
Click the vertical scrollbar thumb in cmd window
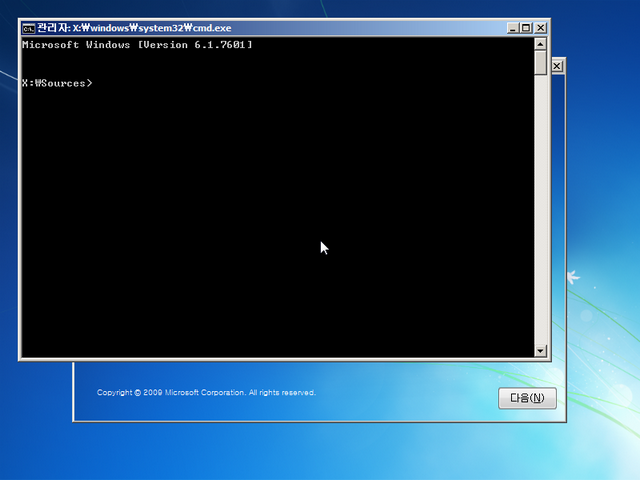click(x=540, y=62)
